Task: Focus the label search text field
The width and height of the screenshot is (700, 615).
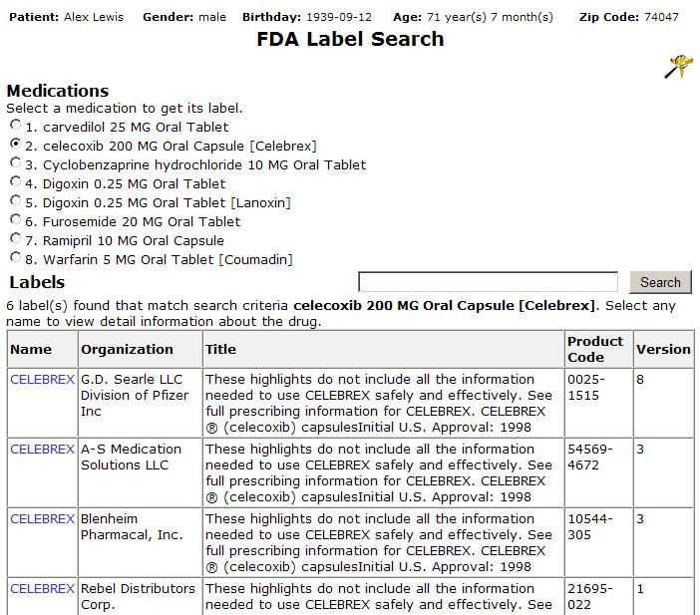Action: pyautogui.click(x=488, y=282)
